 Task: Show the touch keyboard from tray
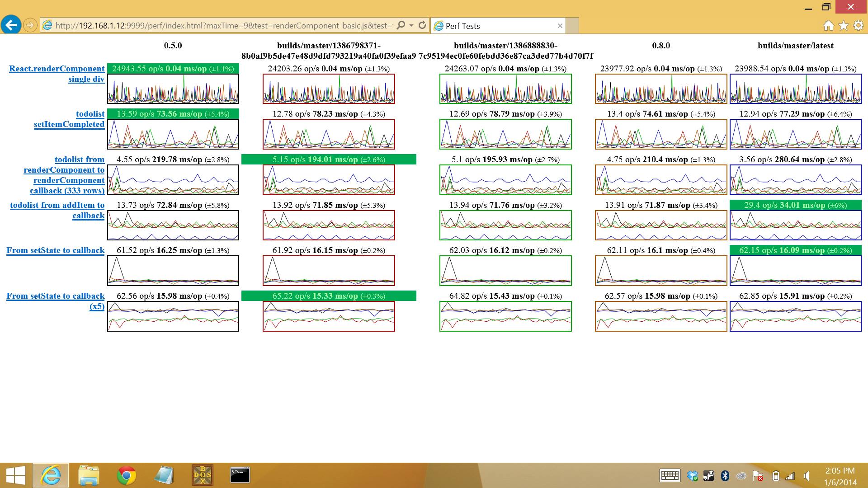[x=670, y=475]
